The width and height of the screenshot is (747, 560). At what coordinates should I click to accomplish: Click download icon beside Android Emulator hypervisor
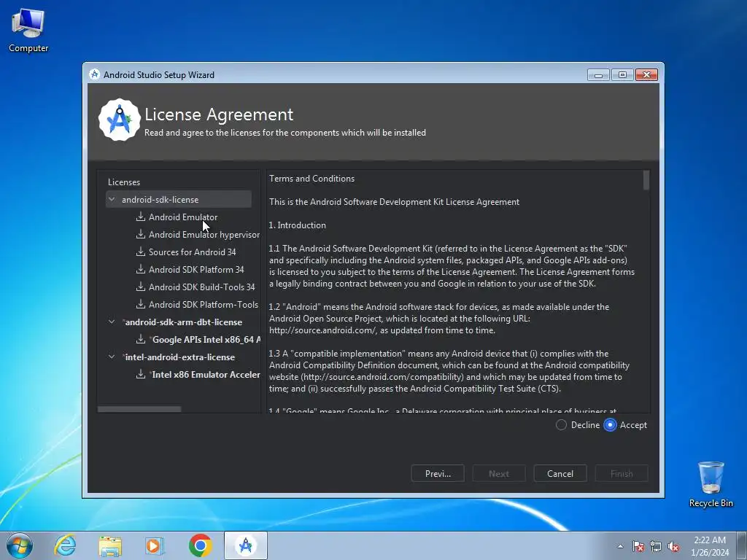pyautogui.click(x=141, y=234)
